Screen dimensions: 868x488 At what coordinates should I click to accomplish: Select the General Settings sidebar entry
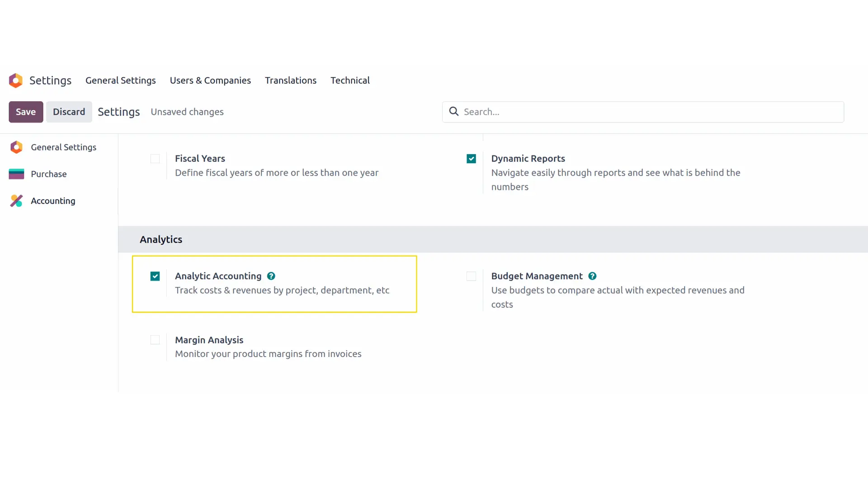point(64,147)
